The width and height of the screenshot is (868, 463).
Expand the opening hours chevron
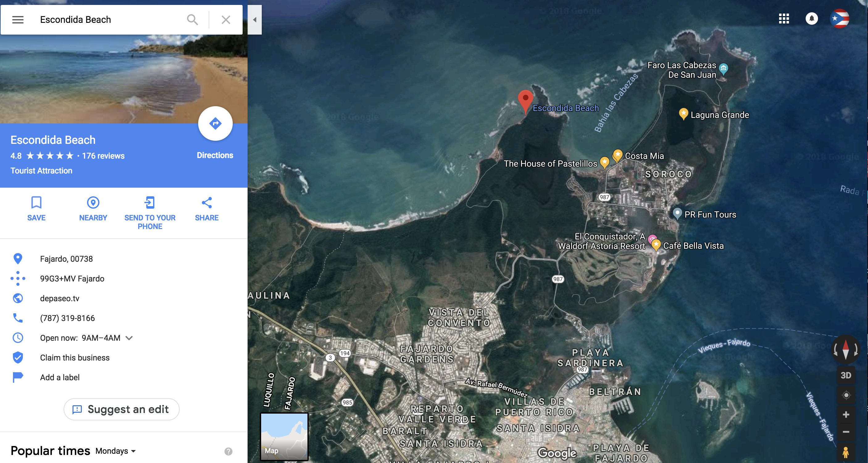click(129, 338)
